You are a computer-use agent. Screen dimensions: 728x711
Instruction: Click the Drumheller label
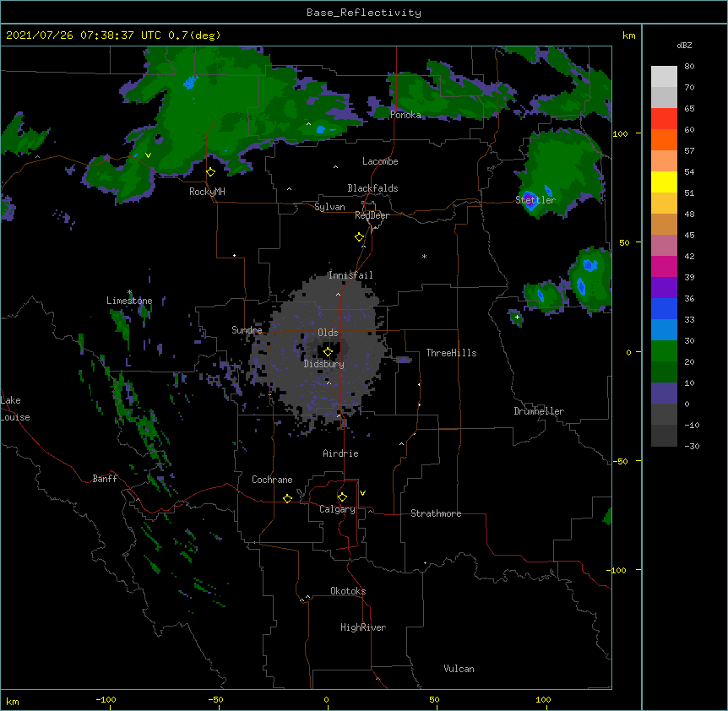(539, 411)
